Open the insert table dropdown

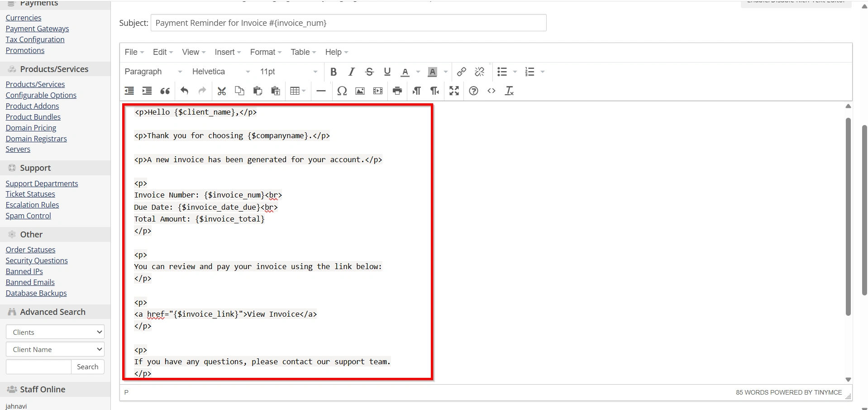(x=298, y=91)
